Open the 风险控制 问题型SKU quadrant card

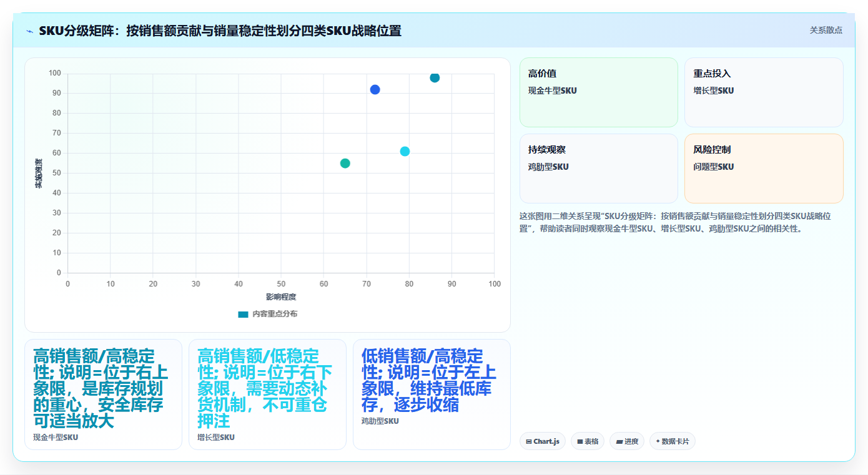click(x=764, y=169)
